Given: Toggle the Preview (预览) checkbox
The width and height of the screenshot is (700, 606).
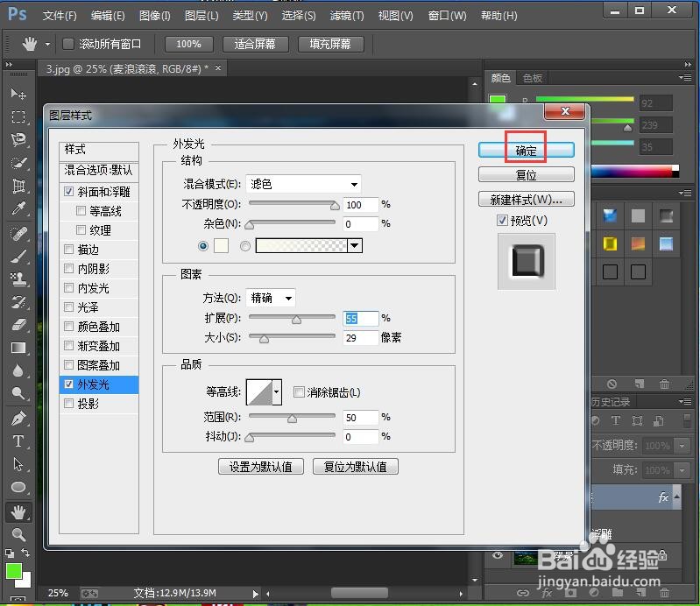Looking at the screenshot, I should point(502,220).
